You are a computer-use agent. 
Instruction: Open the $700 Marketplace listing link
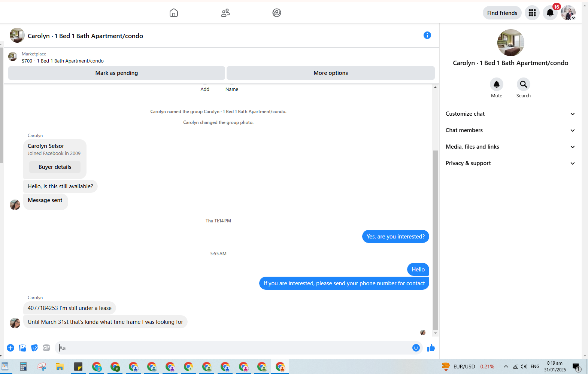point(63,61)
